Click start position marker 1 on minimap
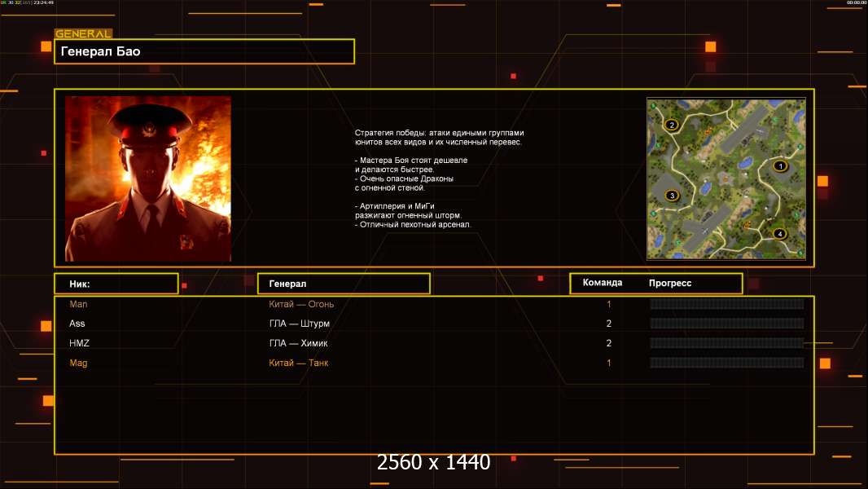Viewport: 868px width, 489px height. pos(781,165)
